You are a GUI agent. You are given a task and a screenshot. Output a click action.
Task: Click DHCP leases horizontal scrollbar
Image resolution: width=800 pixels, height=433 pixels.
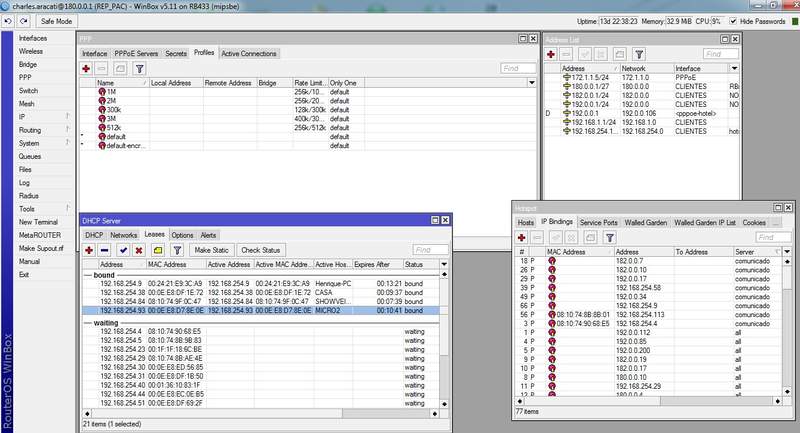[x=261, y=414]
